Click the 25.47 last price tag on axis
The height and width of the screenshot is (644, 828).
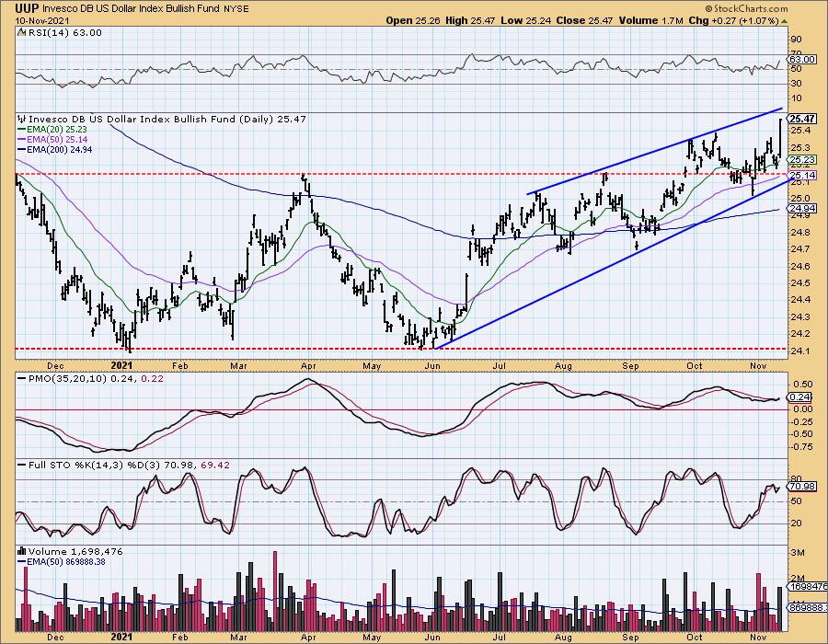coord(803,120)
